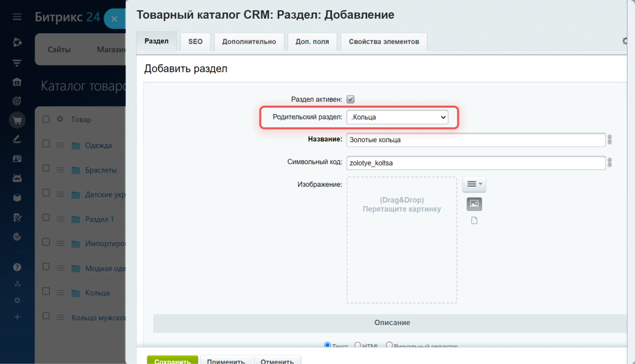Open the Родительский раздел dropdown
The image size is (635, 364).
click(x=397, y=118)
